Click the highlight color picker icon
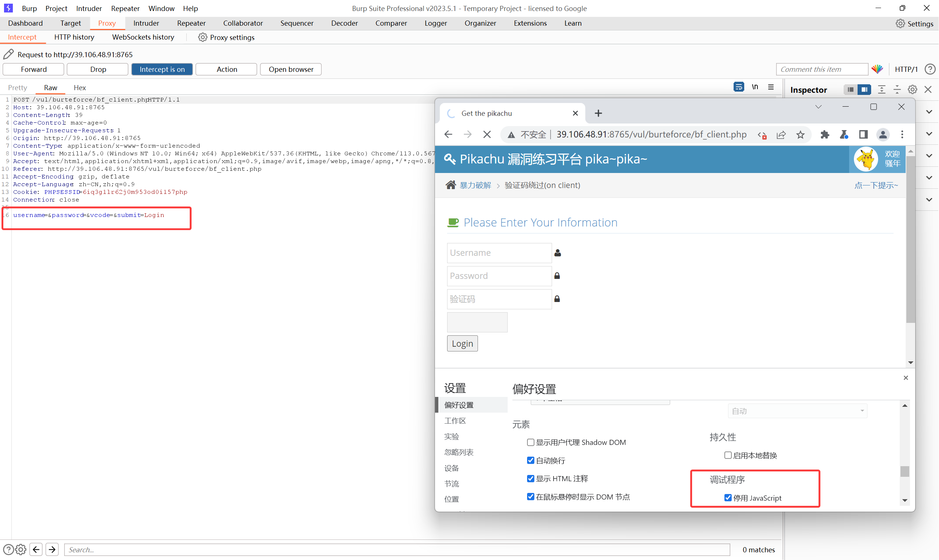This screenshot has height=560, width=939. coord(877,69)
